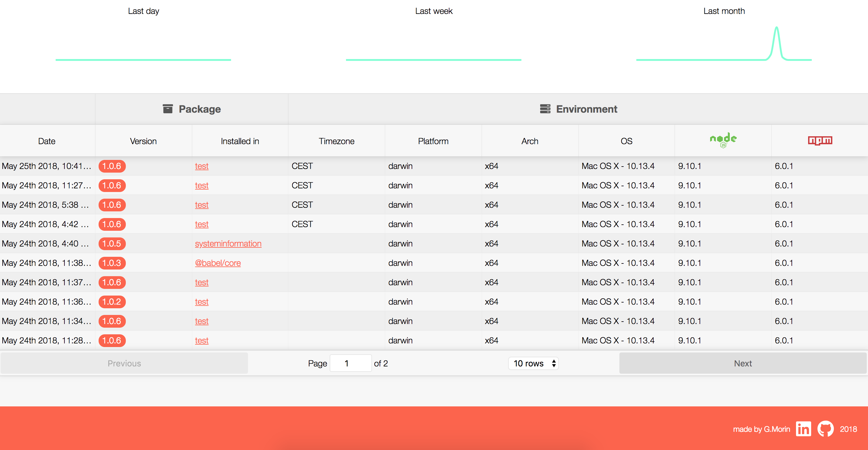Image resolution: width=868 pixels, height=450 pixels.
Task: Sort table by Version column header
Action: pos(143,141)
